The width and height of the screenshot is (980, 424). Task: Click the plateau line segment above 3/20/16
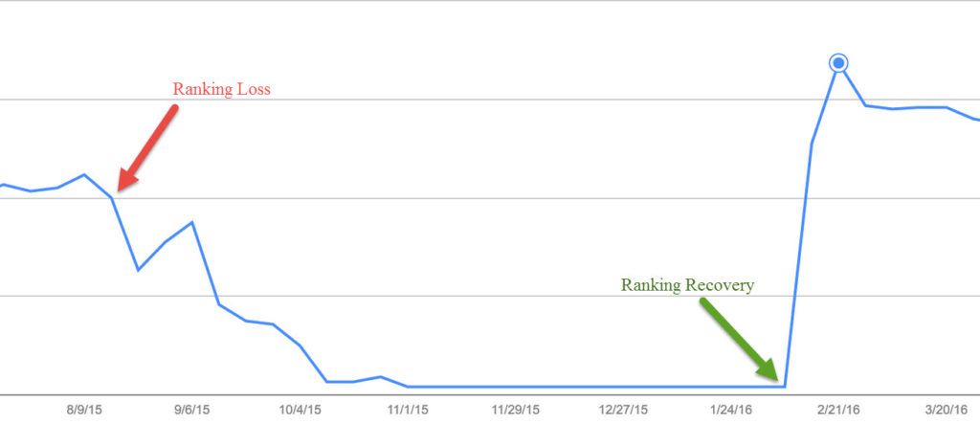(x=920, y=107)
